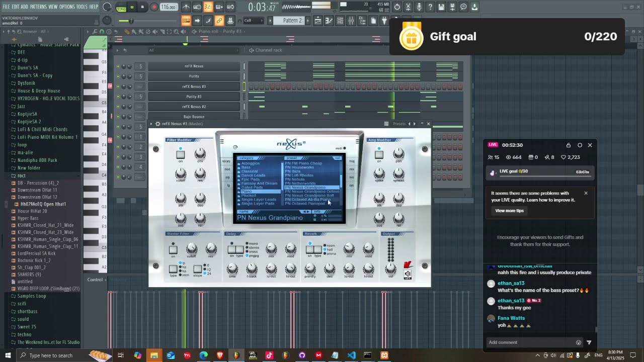Open Windows Start menu

pos(8,355)
